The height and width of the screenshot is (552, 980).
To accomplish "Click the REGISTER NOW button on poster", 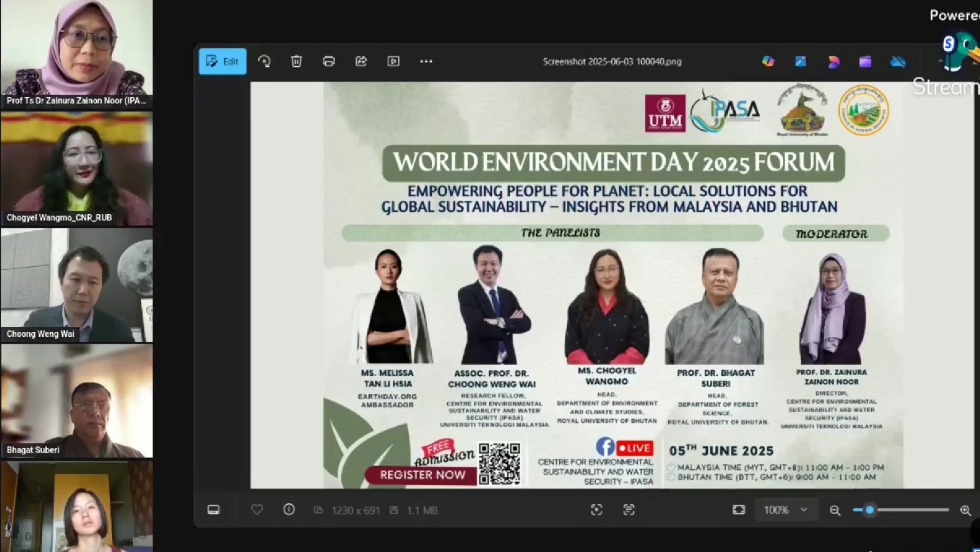I will point(422,475).
